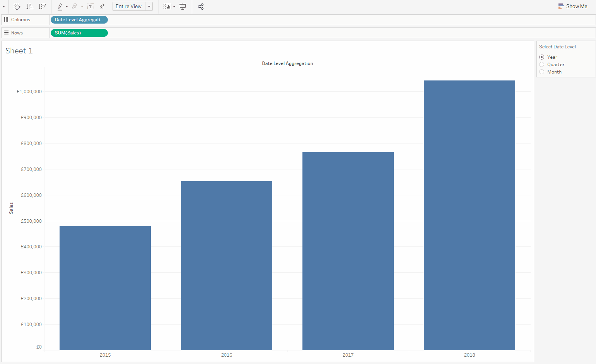Click the Show/Hide Cards icon
The height and width of the screenshot is (364, 596).
click(x=167, y=7)
